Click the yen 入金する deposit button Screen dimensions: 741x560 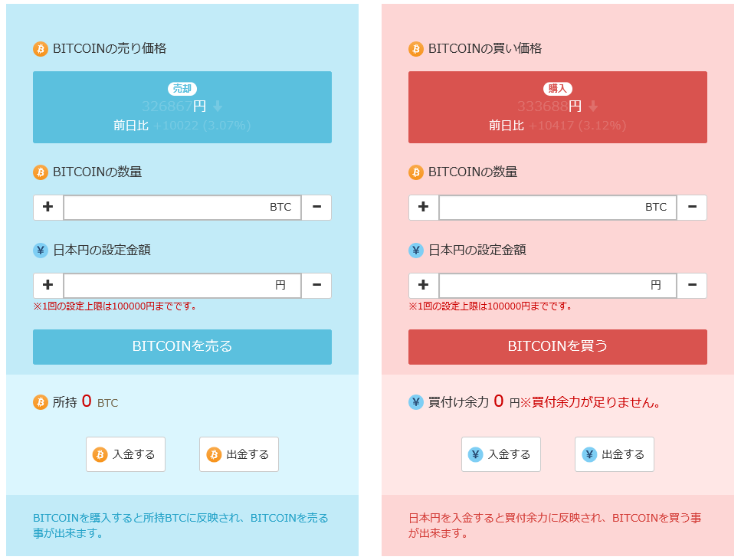coord(500,454)
